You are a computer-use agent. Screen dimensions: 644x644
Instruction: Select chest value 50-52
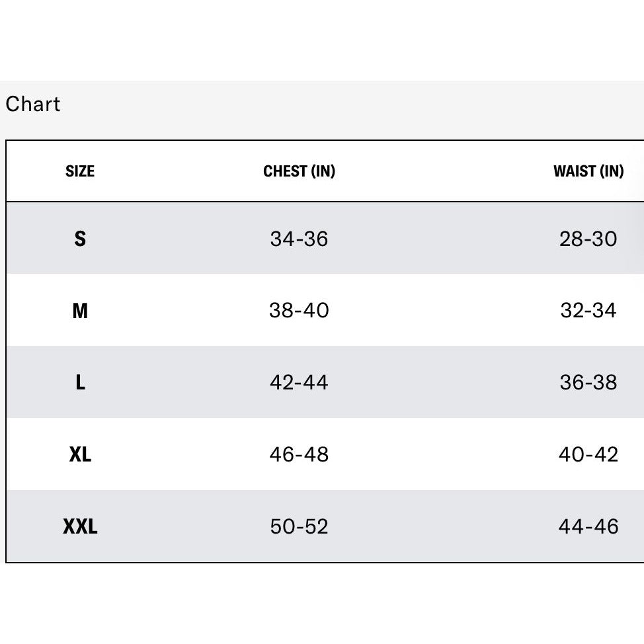[299, 526]
